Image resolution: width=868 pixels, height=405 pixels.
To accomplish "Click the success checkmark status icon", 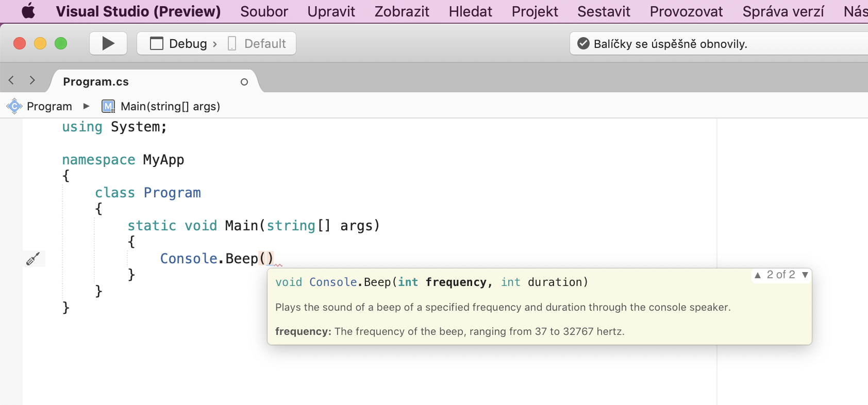I will [x=583, y=43].
